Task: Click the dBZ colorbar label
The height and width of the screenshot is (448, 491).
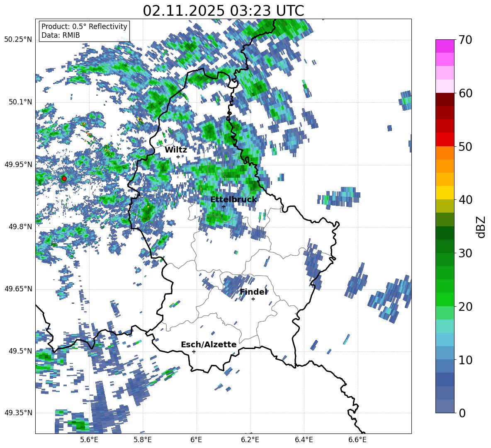Action: [481, 227]
